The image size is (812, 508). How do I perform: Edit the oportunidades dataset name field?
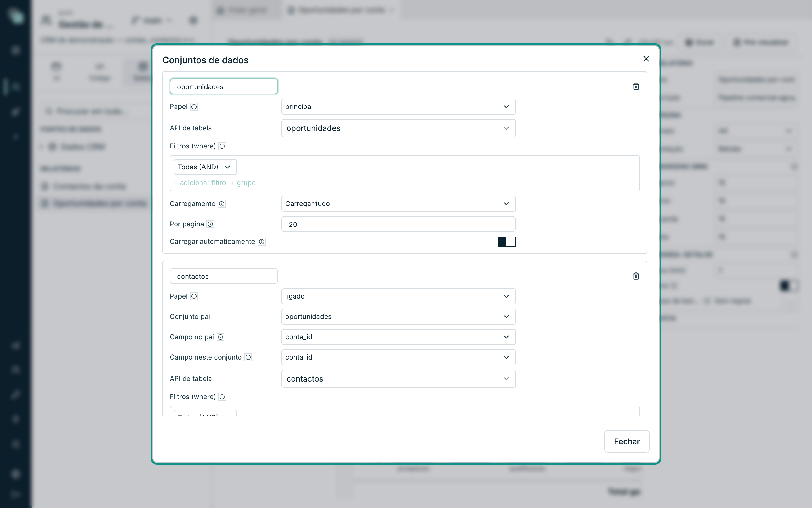click(x=224, y=87)
